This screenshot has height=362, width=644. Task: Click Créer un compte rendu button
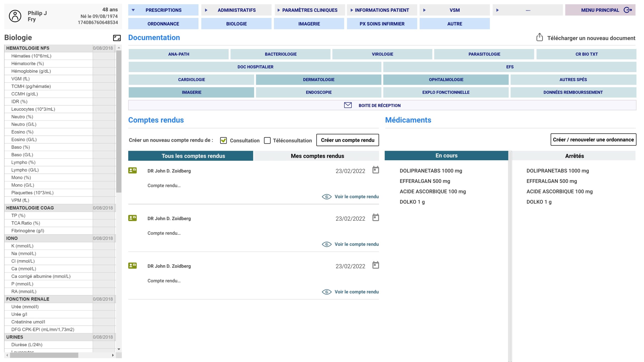point(347,140)
